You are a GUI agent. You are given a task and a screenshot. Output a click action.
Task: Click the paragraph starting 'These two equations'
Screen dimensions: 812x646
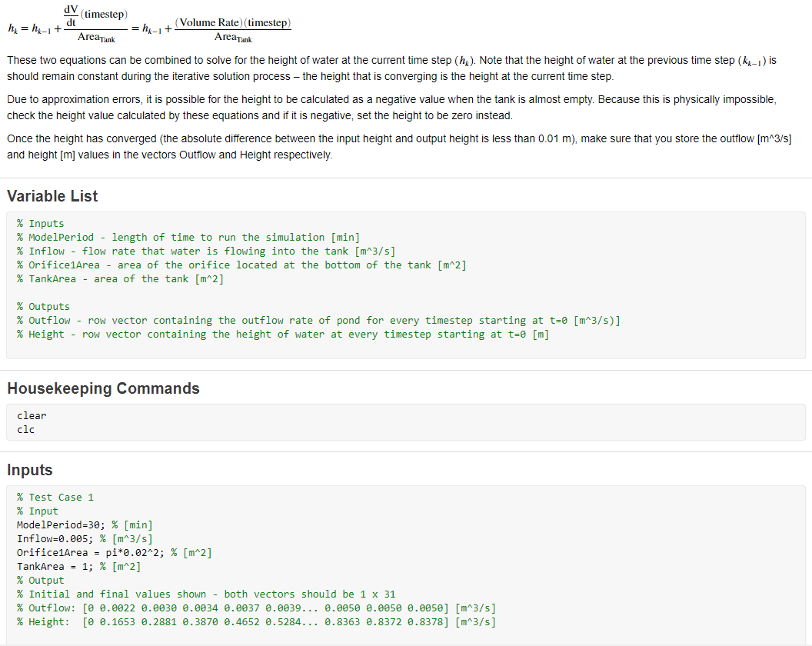pos(392,68)
